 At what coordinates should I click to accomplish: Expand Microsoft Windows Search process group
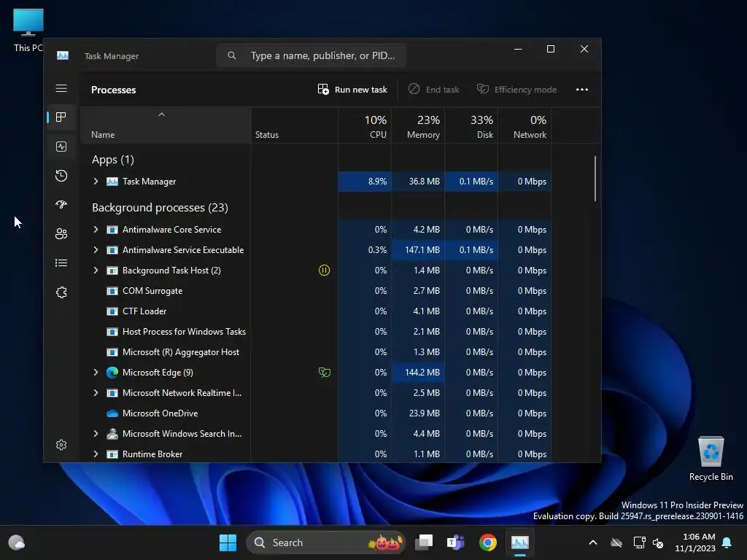96,434
